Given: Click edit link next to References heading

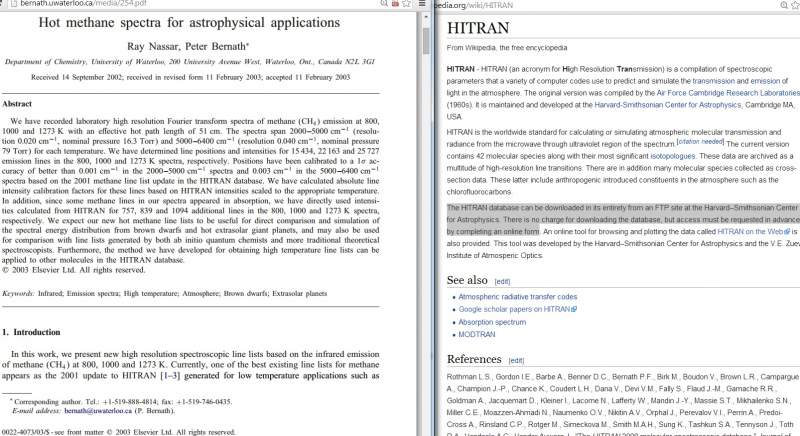Looking at the screenshot, I should click(x=516, y=361).
